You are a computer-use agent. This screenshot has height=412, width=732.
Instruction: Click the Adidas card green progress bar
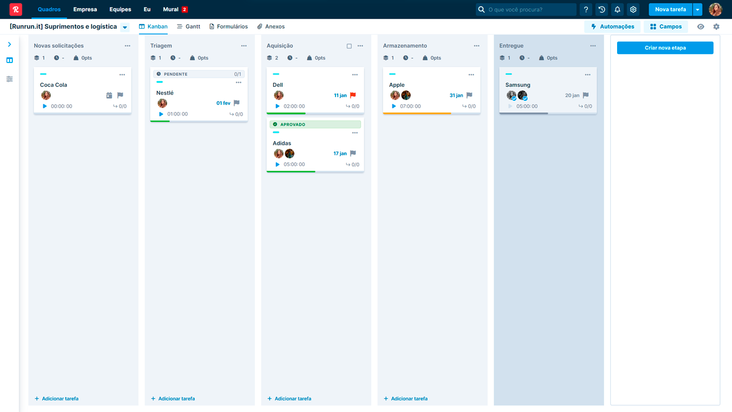[291, 171]
